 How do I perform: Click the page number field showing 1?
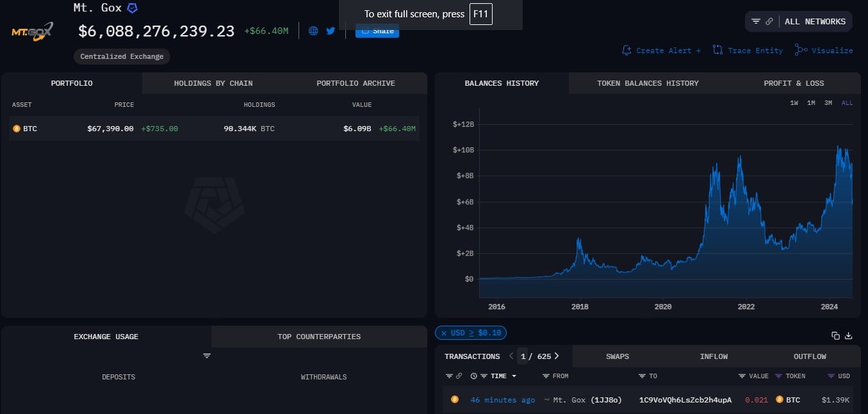pyautogui.click(x=523, y=356)
